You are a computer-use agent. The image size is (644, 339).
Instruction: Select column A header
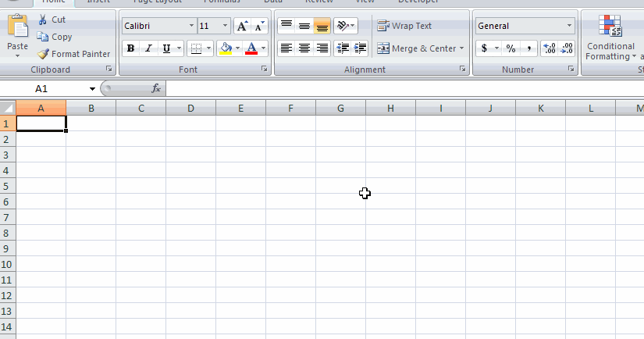click(41, 108)
